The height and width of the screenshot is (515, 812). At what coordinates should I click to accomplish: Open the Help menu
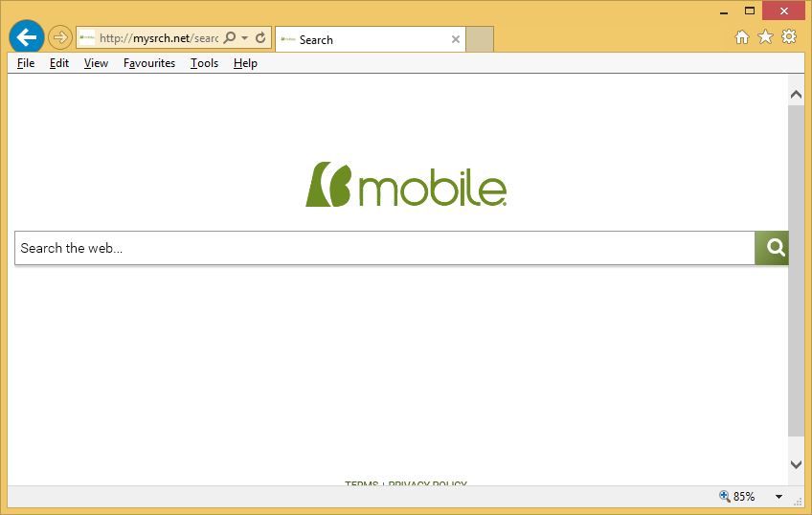tap(245, 63)
